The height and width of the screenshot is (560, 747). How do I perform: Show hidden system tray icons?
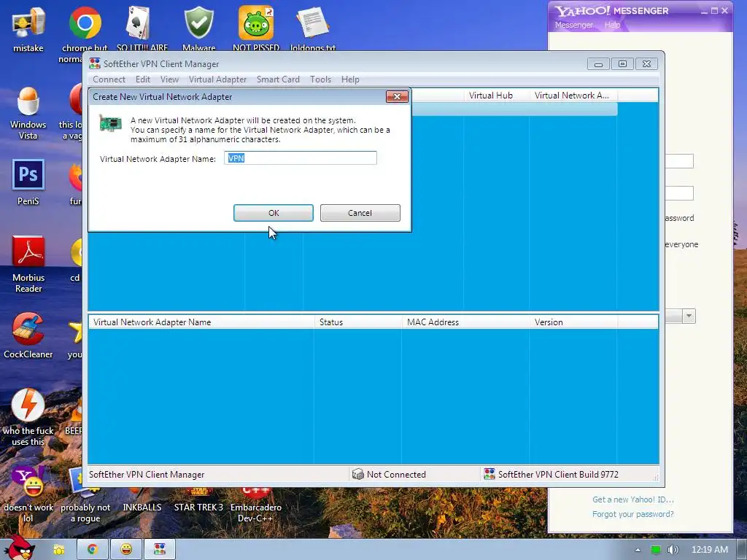coord(638,550)
